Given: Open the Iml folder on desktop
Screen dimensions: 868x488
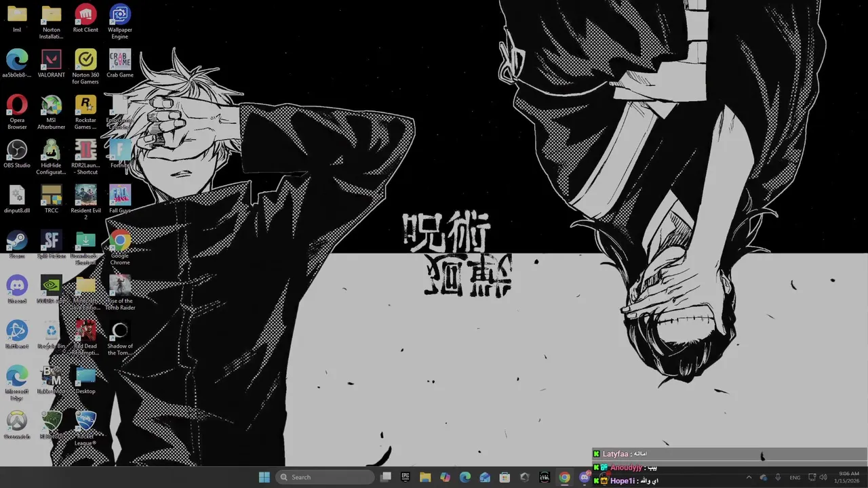Looking at the screenshot, I should [x=17, y=18].
